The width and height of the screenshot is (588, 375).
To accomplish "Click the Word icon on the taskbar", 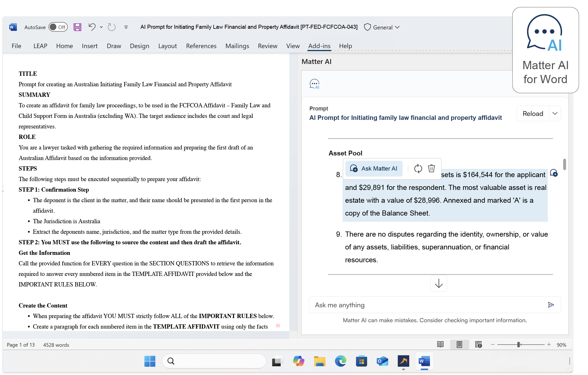I will click(424, 361).
